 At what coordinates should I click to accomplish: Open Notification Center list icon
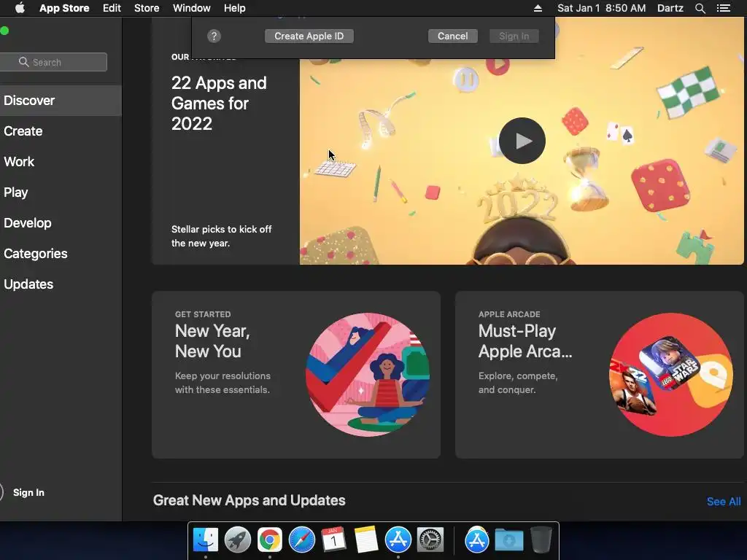723,8
